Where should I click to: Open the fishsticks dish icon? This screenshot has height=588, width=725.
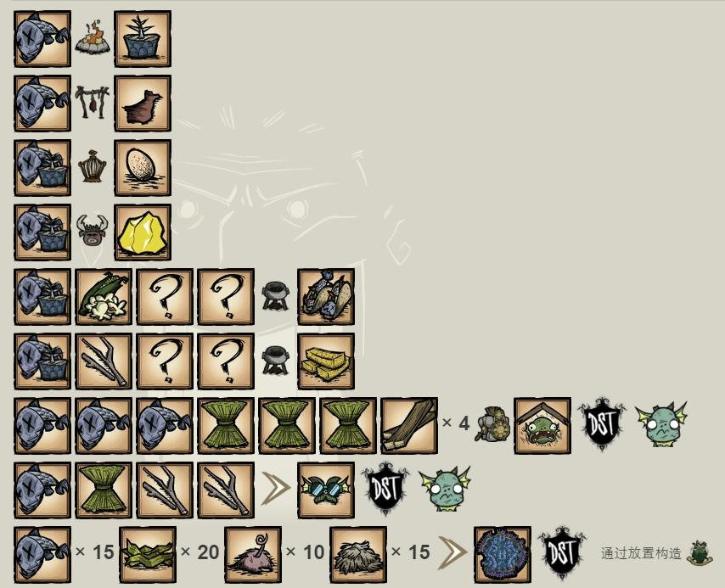(326, 361)
